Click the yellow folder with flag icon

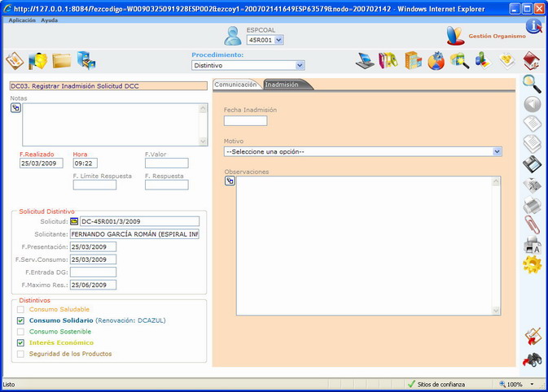37,61
